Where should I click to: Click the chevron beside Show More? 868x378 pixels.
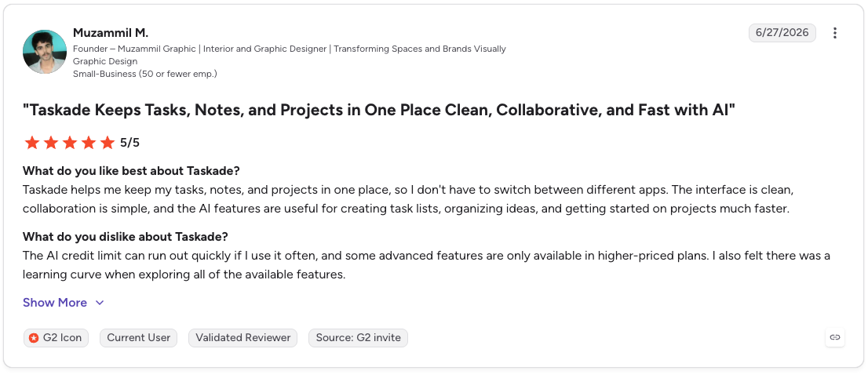100,303
